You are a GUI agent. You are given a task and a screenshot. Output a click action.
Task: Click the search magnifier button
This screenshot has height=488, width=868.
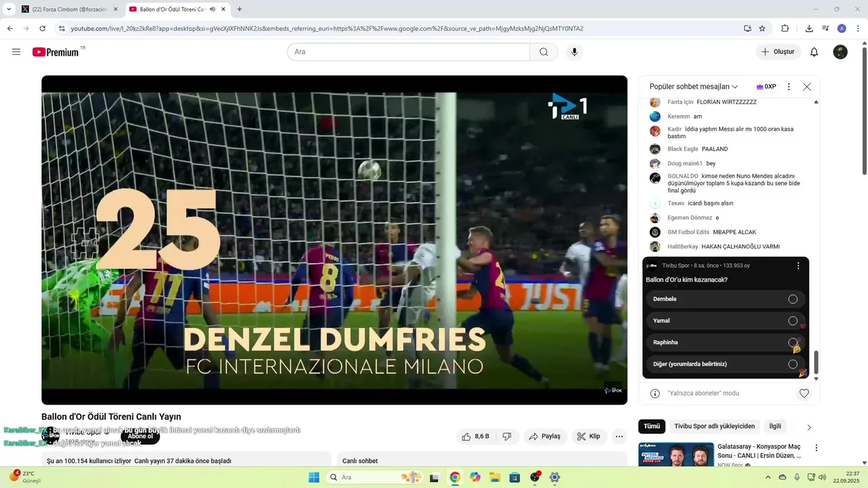tap(544, 52)
